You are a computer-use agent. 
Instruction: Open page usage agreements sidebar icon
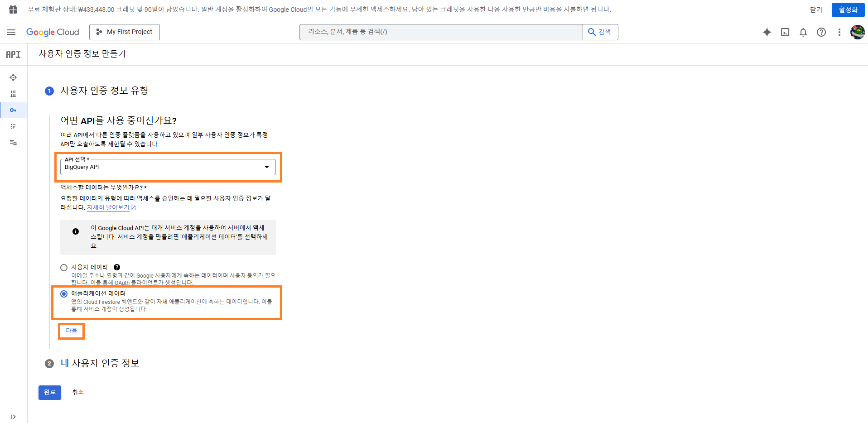(x=13, y=143)
